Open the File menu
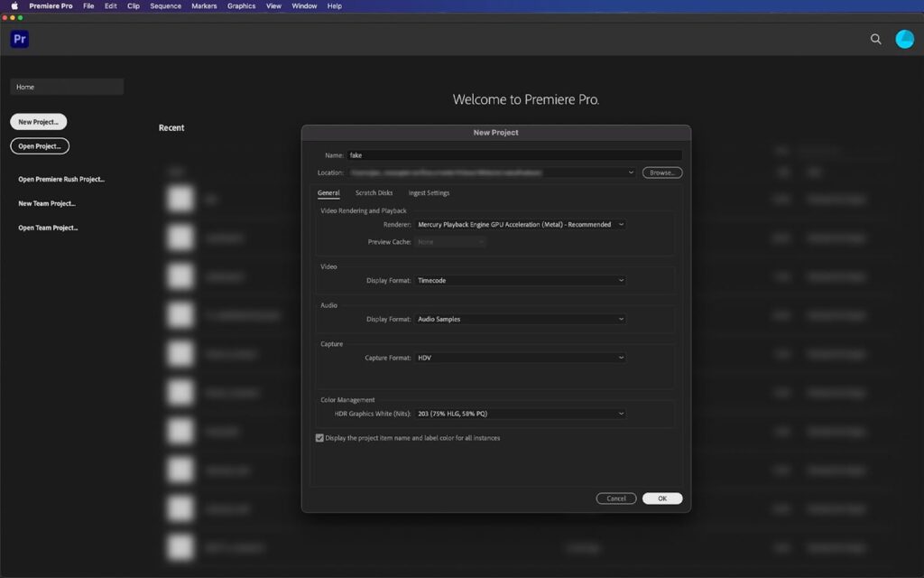The image size is (924, 578). tap(88, 6)
